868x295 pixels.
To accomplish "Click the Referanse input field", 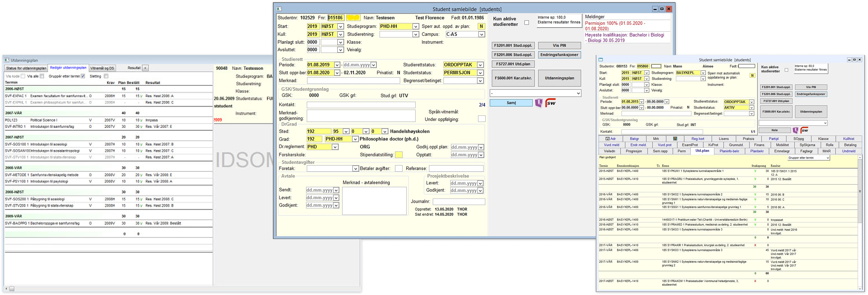I will coord(456,168).
